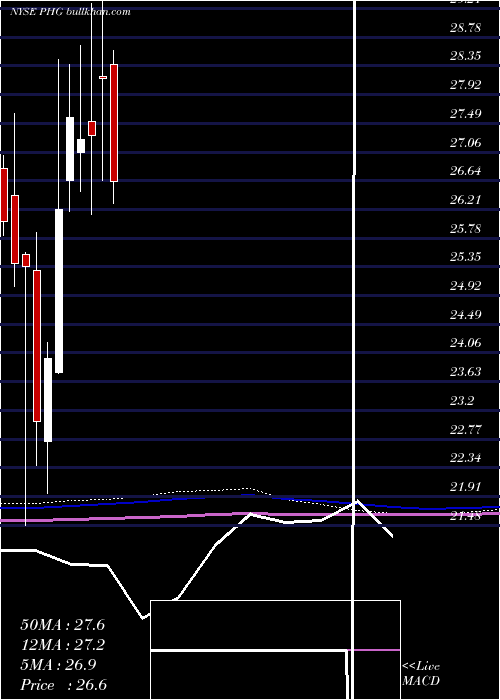This screenshot has height=700, width=500.
Task: Click the 23.63 price label
Action: [465, 372]
